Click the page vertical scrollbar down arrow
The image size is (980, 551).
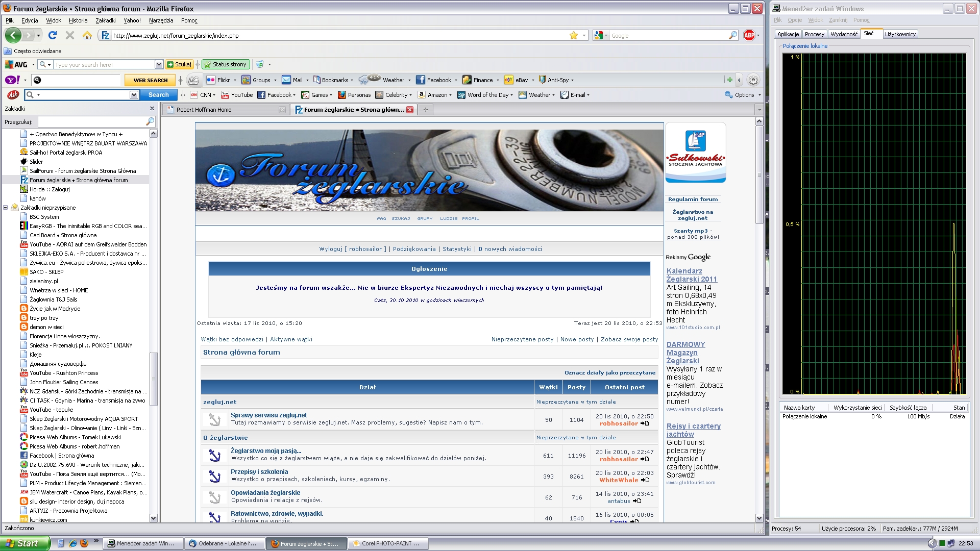(x=759, y=518)
